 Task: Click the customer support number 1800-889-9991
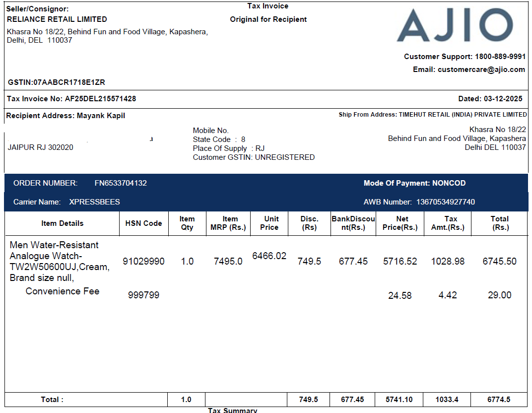(x=500, y=57)
